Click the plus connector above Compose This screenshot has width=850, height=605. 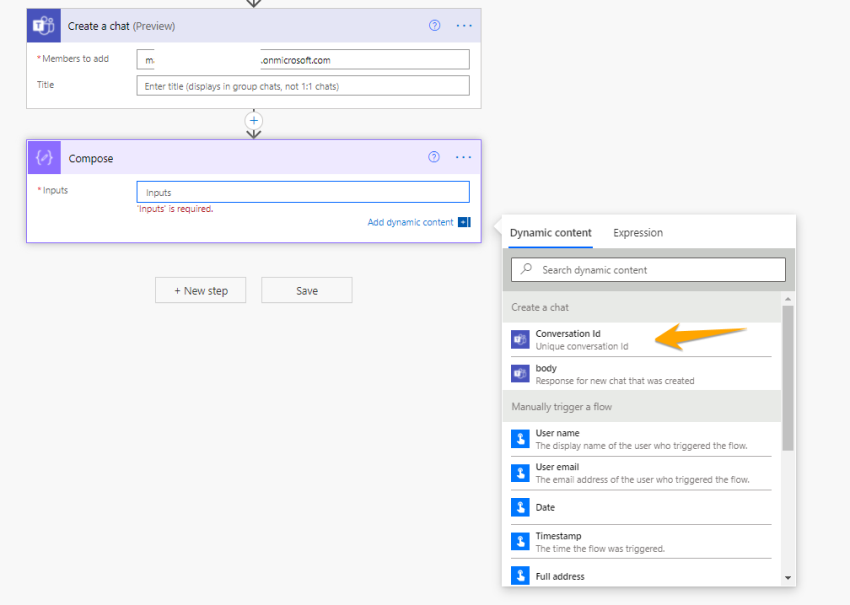253,121
